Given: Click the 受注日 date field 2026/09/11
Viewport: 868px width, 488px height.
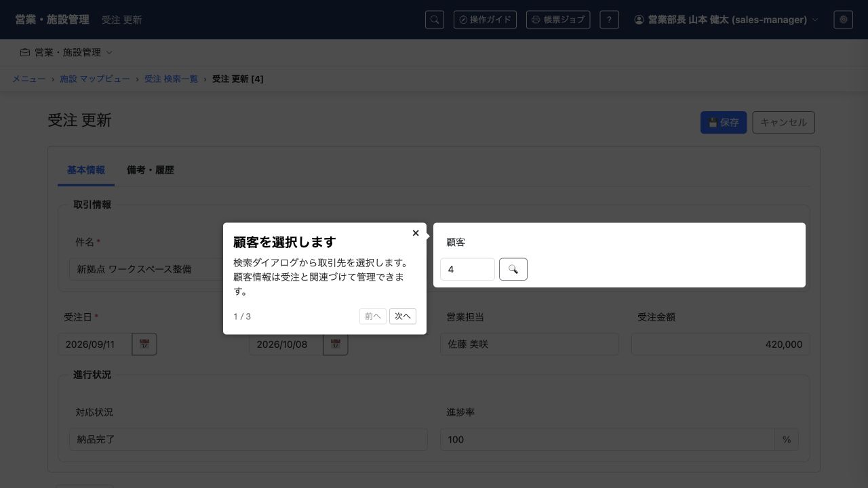Looking at the screenshot, I should 95,344.
